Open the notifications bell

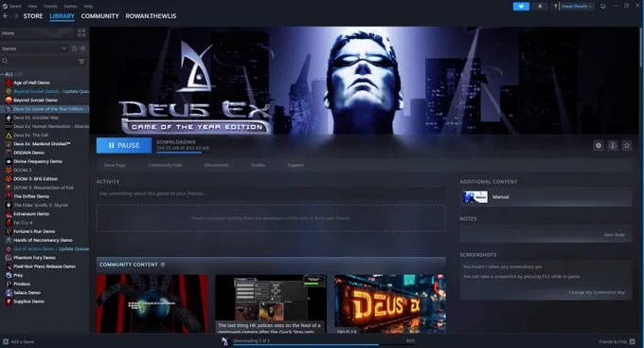pos(540,7)
